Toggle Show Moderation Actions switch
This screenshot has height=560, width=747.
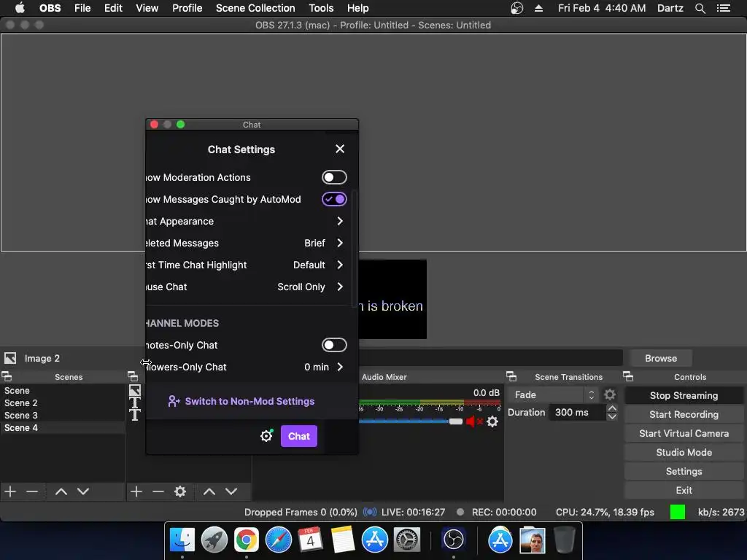[x=334, y=177]
